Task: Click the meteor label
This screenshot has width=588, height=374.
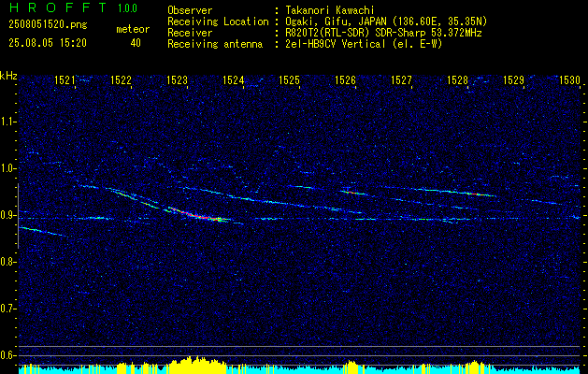Action: click(x=133, y=29)
